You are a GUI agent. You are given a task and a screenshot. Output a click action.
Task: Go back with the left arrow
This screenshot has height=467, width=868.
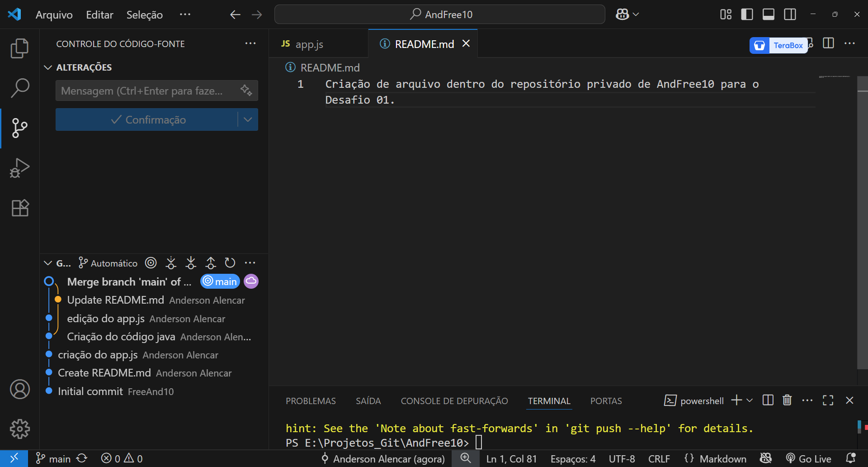point(235,14)
